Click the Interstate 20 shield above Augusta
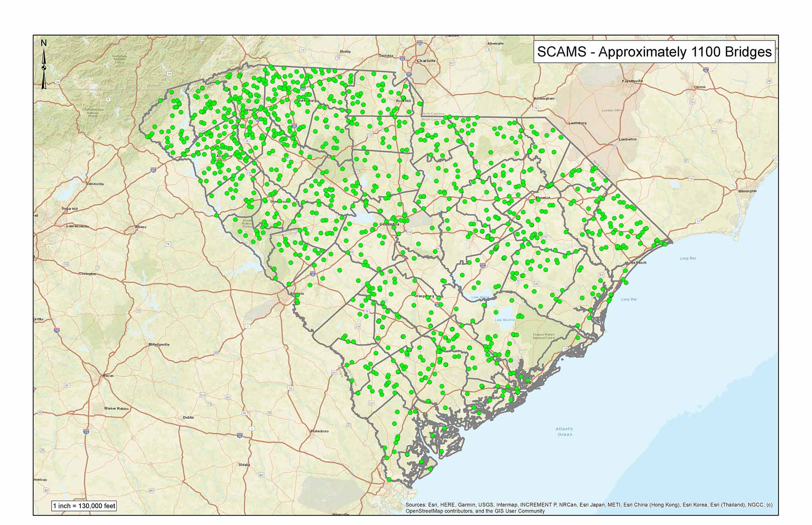This screenshot has height=525, width=812. pos(313,274)
